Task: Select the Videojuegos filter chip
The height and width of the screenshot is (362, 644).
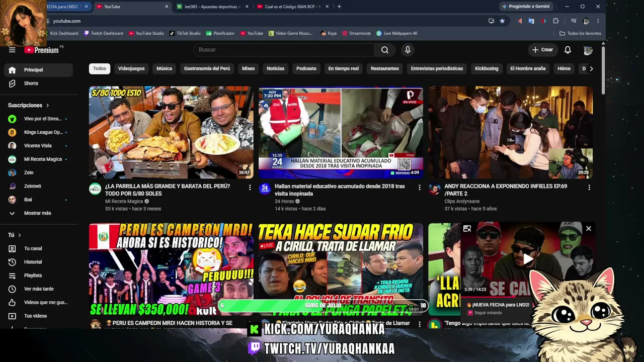Action: coord(131,69)
